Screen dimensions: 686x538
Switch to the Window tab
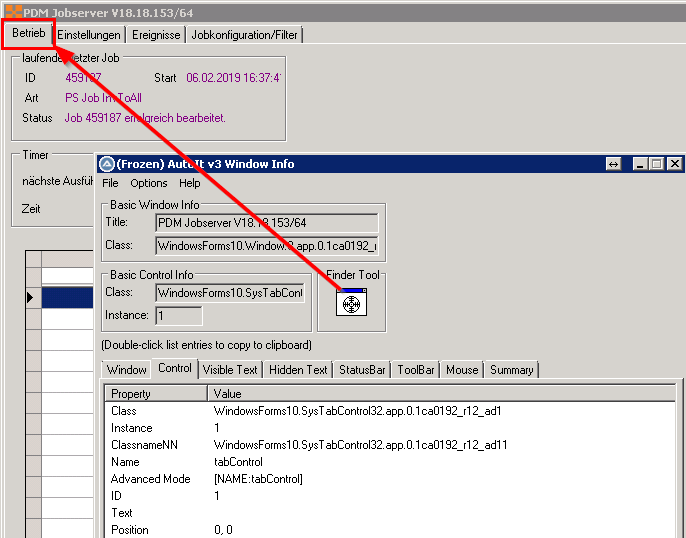tap(126, 370)
